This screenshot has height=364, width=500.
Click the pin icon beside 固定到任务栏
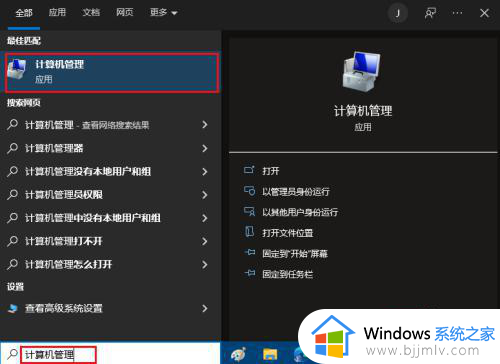click(250, 273)
